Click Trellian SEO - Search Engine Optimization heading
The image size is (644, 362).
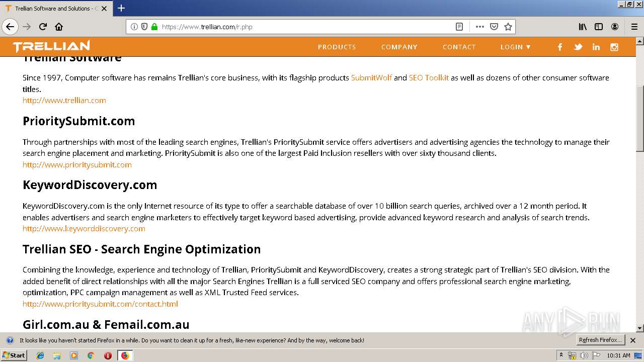pos(142,249)
